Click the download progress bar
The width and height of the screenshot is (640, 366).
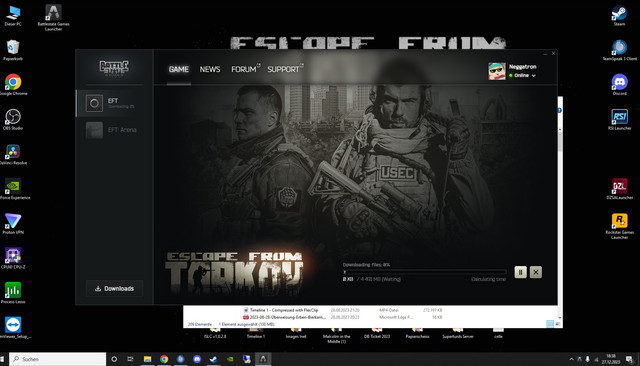(424, 272)
